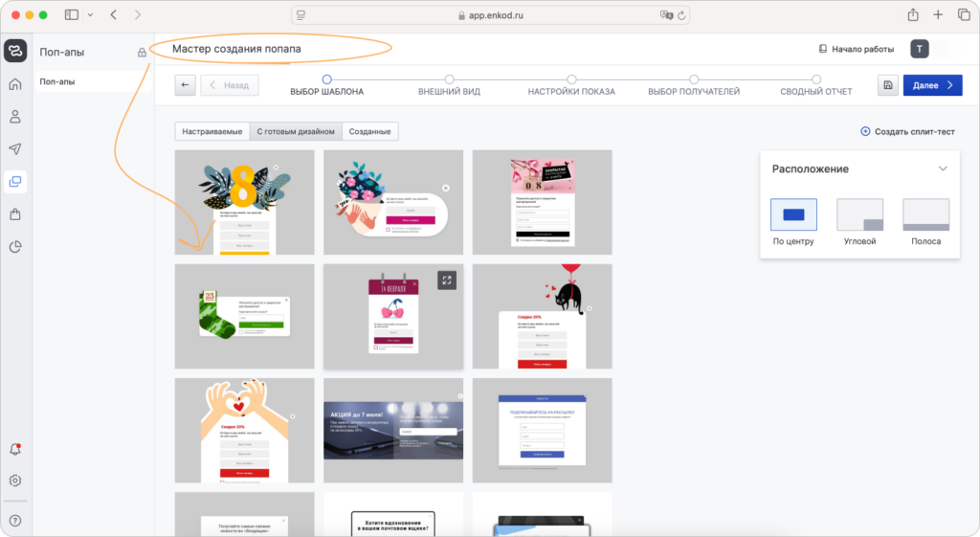The image size is (980, 537).
Task: Select the flower bouquet template
Action: tap(393, 202)
